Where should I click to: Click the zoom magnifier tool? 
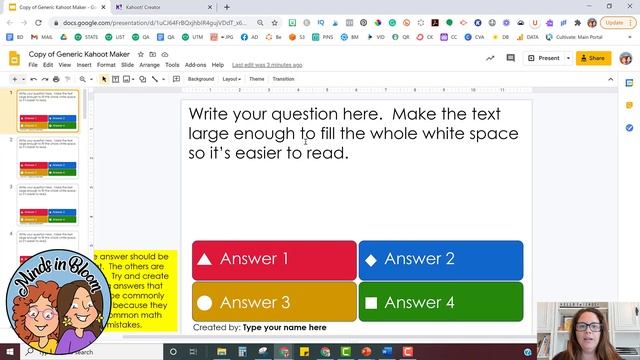[83, 79]
